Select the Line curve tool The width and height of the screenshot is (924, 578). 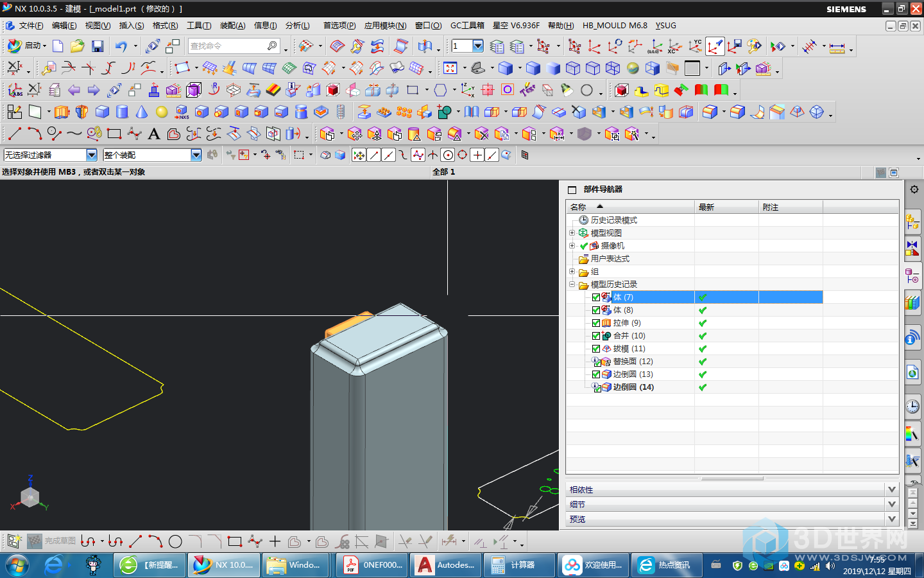15,134
